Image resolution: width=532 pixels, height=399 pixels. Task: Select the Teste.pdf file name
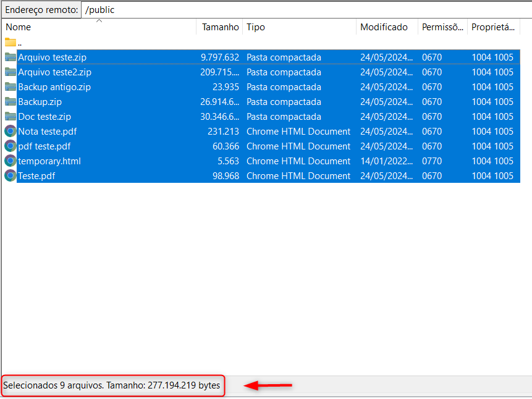pyautogui.click(x=37, y=176)
